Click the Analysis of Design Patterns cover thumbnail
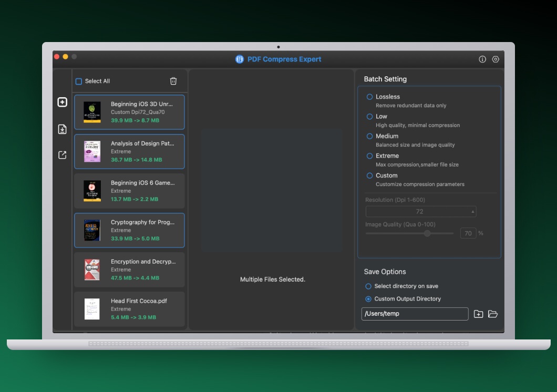 92,152
